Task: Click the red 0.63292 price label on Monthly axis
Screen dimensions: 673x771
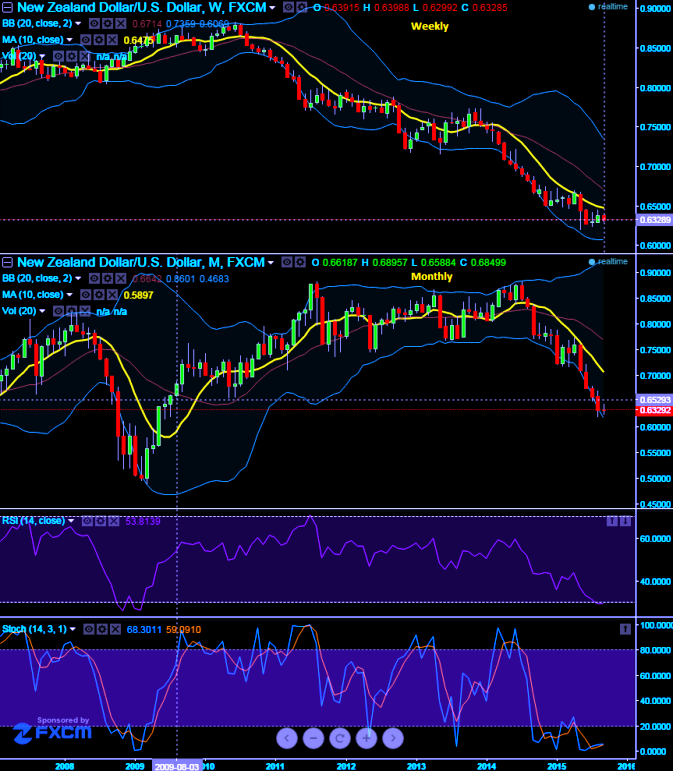Action: (655, 410)
